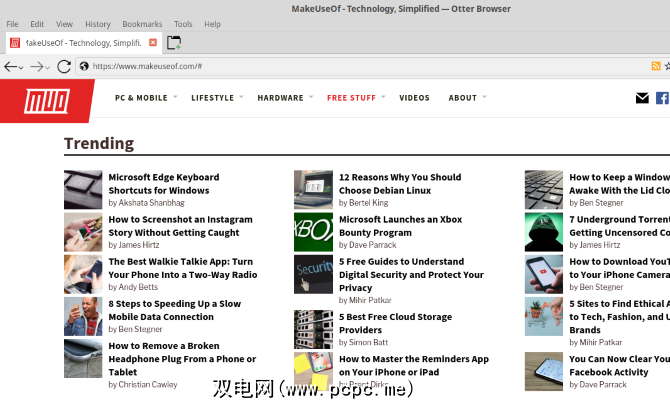Open the Help menu
The width and height of the screenshot is (670, 412).
point(212,24)
